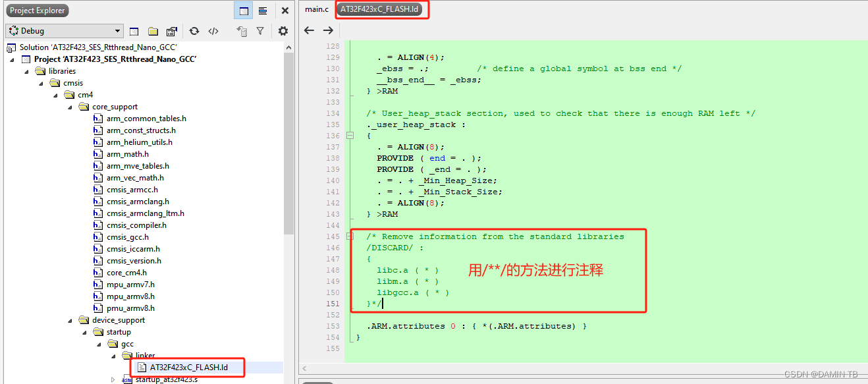Click Project Explorer vertical scrollbar
This screenshot has width=868, height=384.
click(288, 144)
